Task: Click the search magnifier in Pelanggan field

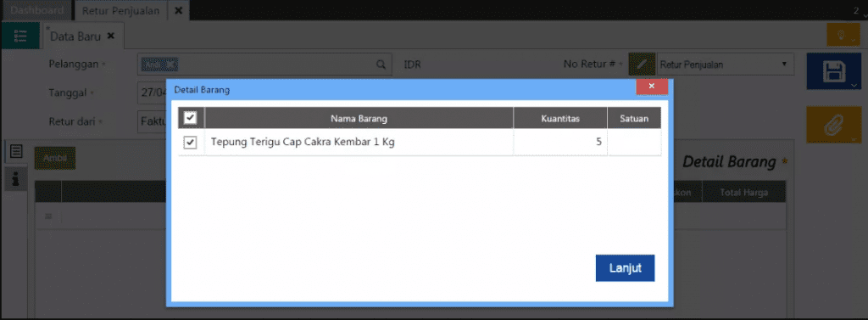Action: [x=381, y=65]
